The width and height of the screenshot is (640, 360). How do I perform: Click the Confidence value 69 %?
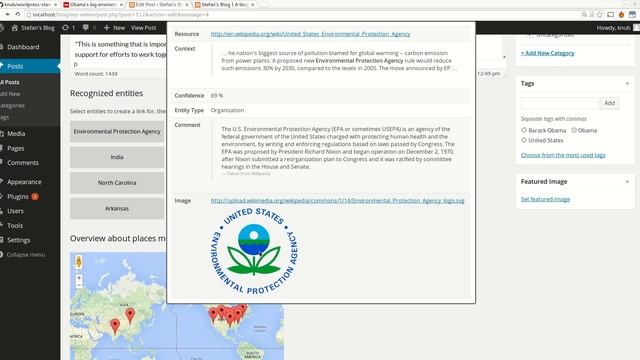point(217,96)
